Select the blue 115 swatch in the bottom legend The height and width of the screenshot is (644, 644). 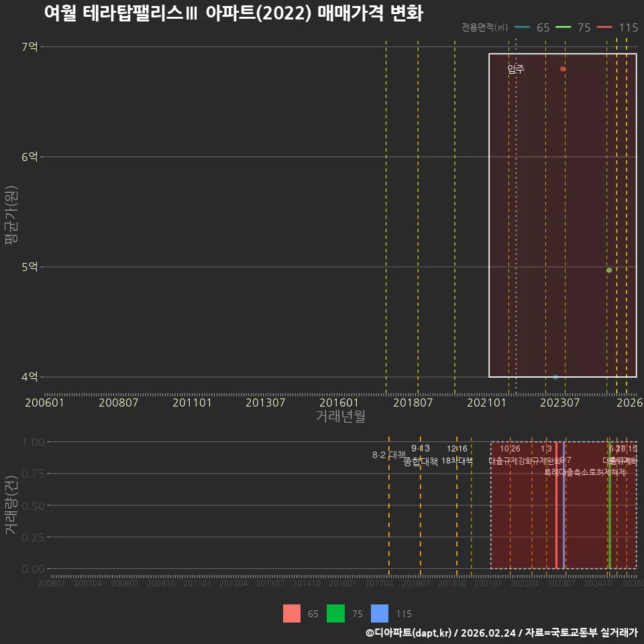pos(380,614)
